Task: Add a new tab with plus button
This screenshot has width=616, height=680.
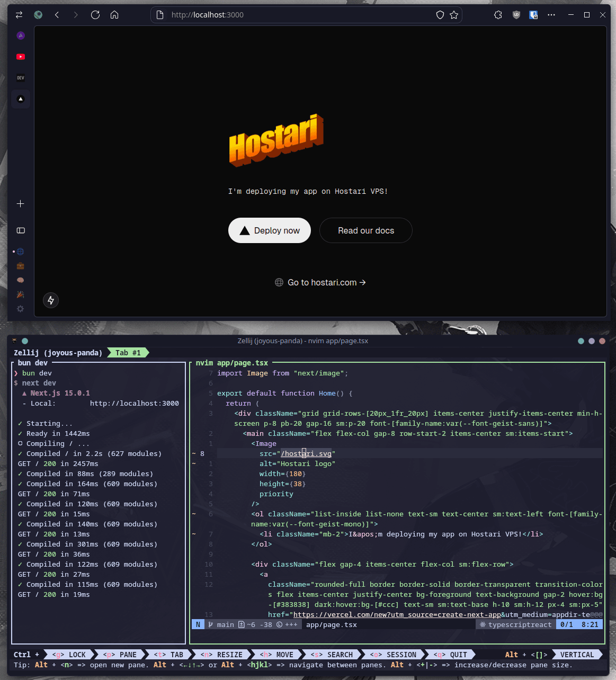Action: [x=21, y=204]
